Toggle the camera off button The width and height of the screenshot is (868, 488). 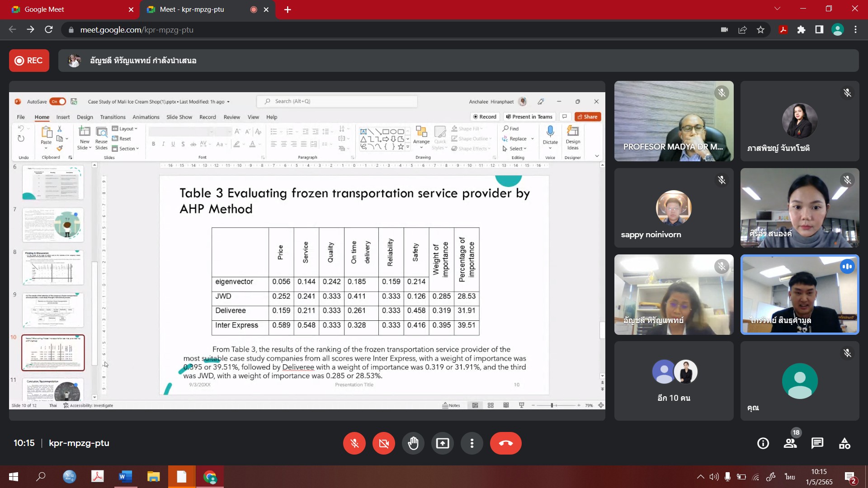[x=383, y=443]
